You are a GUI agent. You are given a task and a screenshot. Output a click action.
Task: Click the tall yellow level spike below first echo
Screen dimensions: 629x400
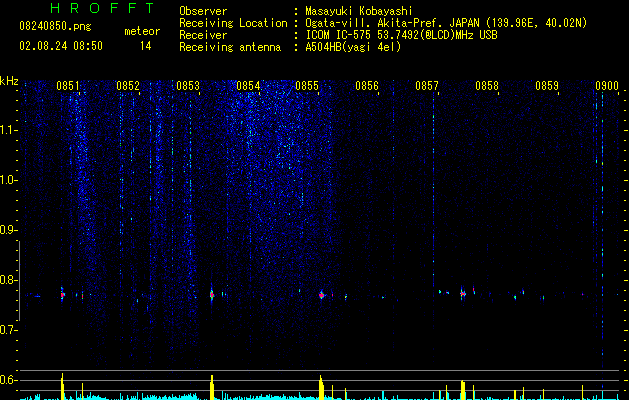pos(62,386)
